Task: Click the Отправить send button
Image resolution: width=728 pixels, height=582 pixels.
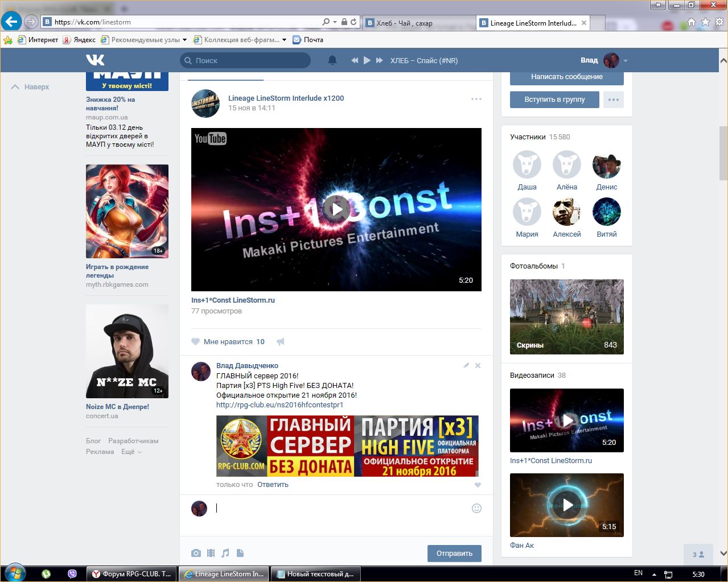Action: click(454, 554)
